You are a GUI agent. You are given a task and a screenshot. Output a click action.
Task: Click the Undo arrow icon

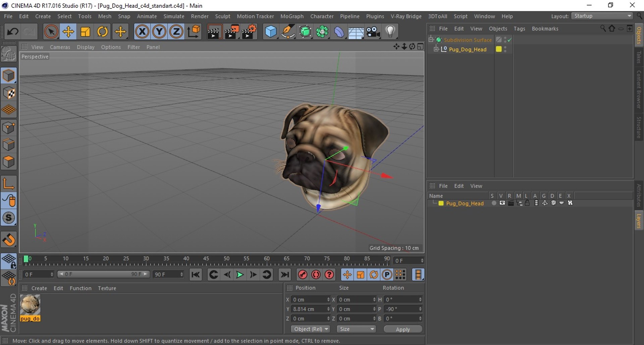(13, 32)
